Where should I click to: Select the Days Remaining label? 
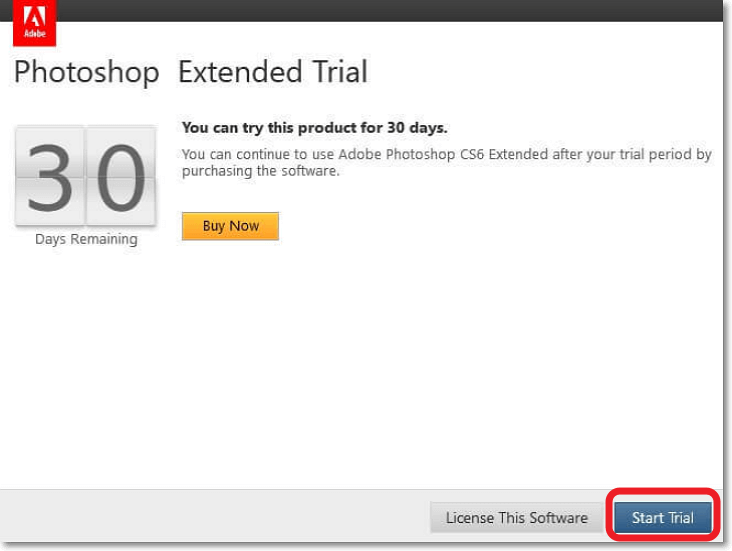click(86, 240)
